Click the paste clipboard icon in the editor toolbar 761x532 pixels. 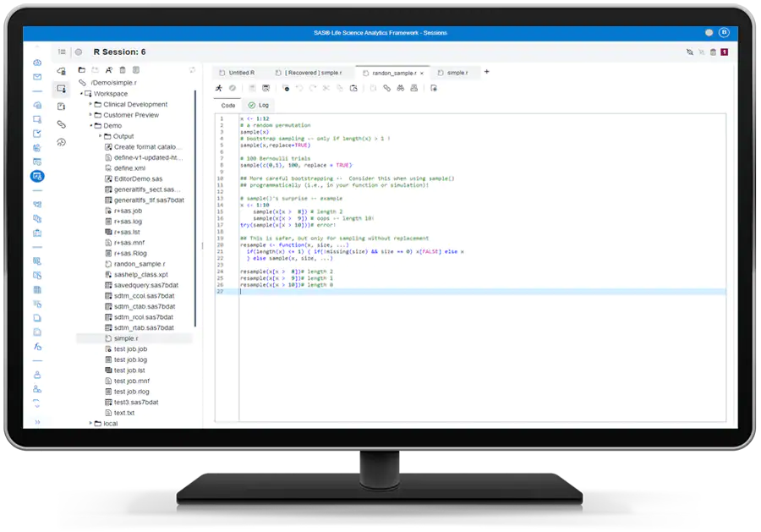click(353, 88)
